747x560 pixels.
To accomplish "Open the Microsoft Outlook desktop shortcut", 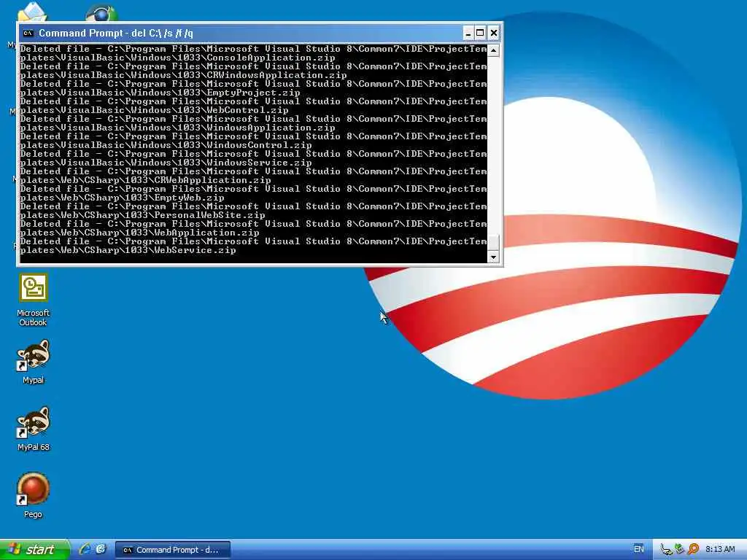I will (34, 298).
